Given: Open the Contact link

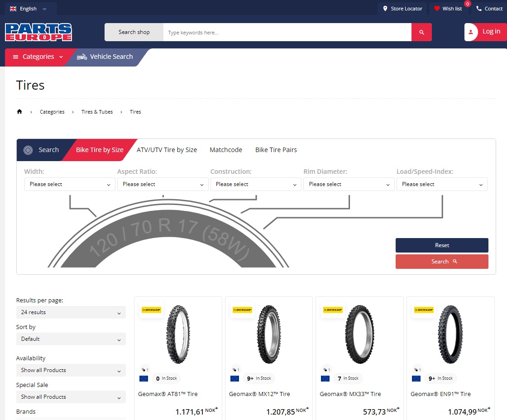Looking at the screenshot, I should (489, 9).
